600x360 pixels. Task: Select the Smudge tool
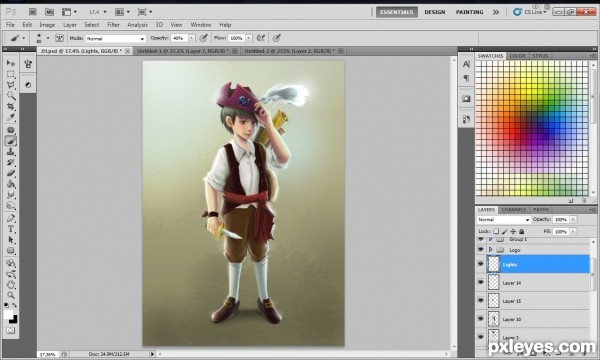11,195
